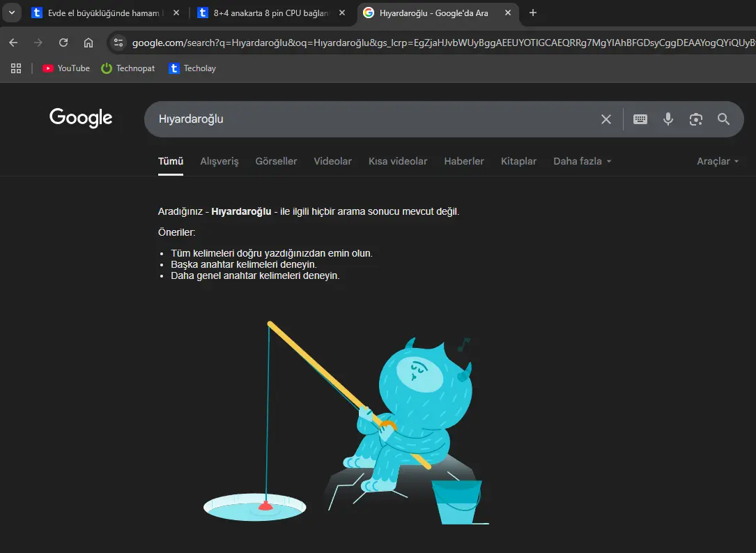Screen dimensions: 756x553
Task: Focus the address bar URL
Action: pyautogui.click(x=444, y=43)
